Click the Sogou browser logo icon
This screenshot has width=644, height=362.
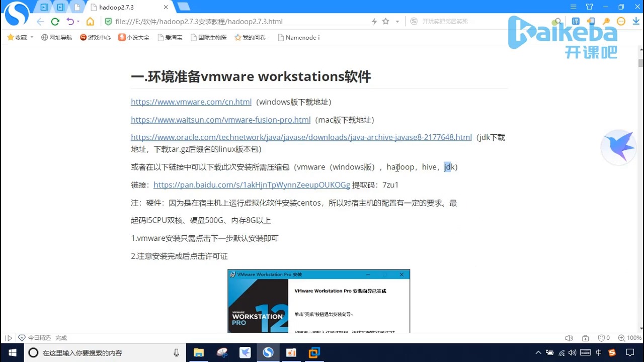click(16, 14)
